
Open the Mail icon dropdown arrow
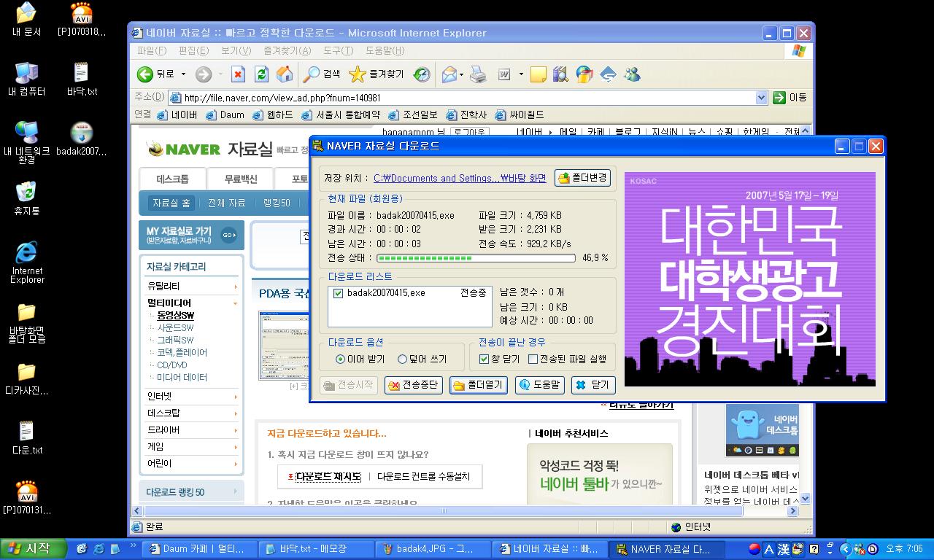pyautogui.click(x=462, y=74)
